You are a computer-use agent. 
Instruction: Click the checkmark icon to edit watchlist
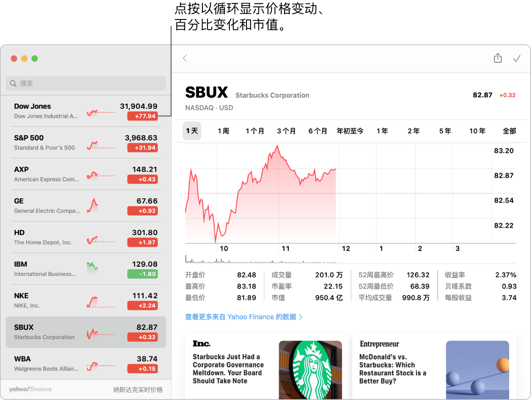[x=517, y=58]
